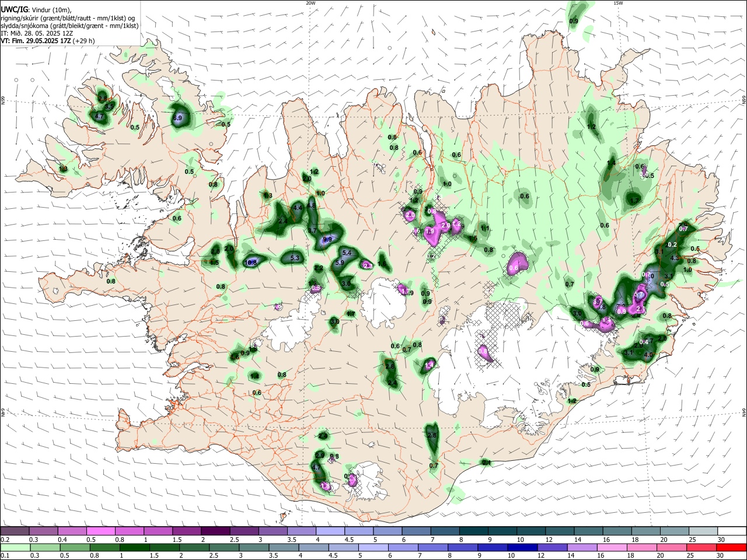
Task: Click the 4.3 value in the east
Action: pos(675,258)
